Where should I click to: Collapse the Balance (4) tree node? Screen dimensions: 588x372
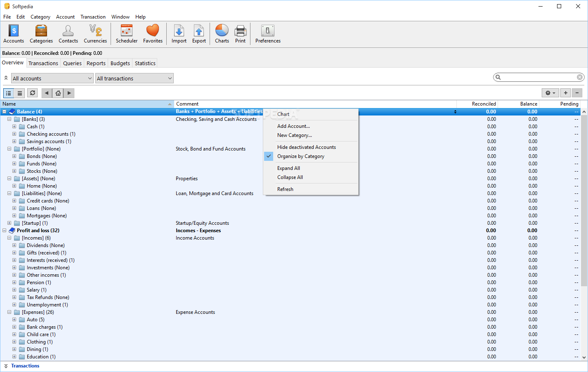click(5, 112)
